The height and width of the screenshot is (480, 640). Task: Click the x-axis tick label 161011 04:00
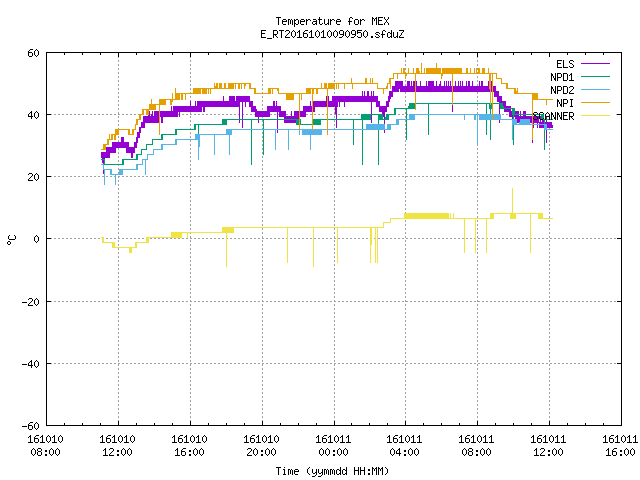[x=404, y=446]
